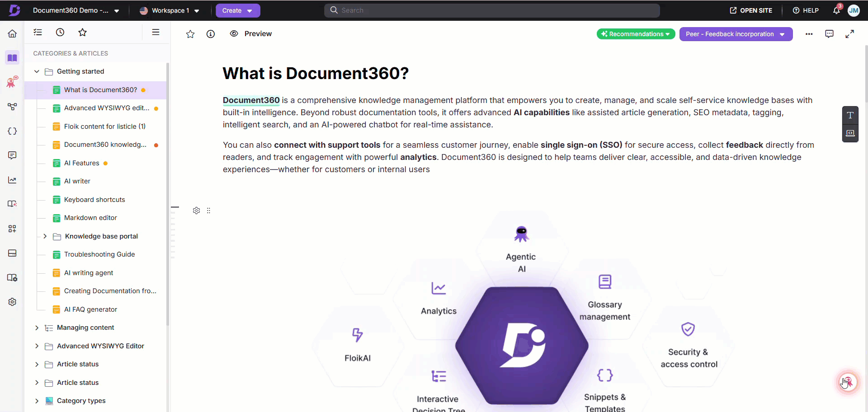Viewport: 868px width, 412px height.
Task: Open the Create dropdown button
Action: tap(237, 10)
